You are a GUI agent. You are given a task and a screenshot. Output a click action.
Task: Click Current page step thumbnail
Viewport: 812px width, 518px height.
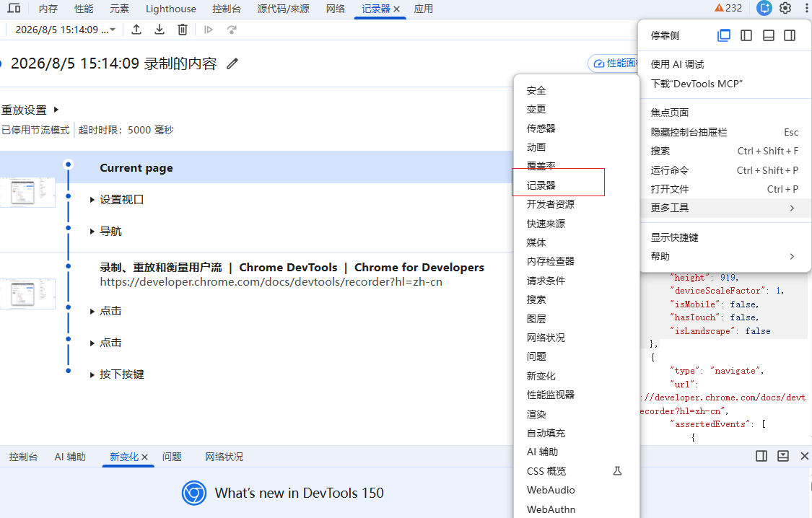pyautogui.click(x=27, y=192)
